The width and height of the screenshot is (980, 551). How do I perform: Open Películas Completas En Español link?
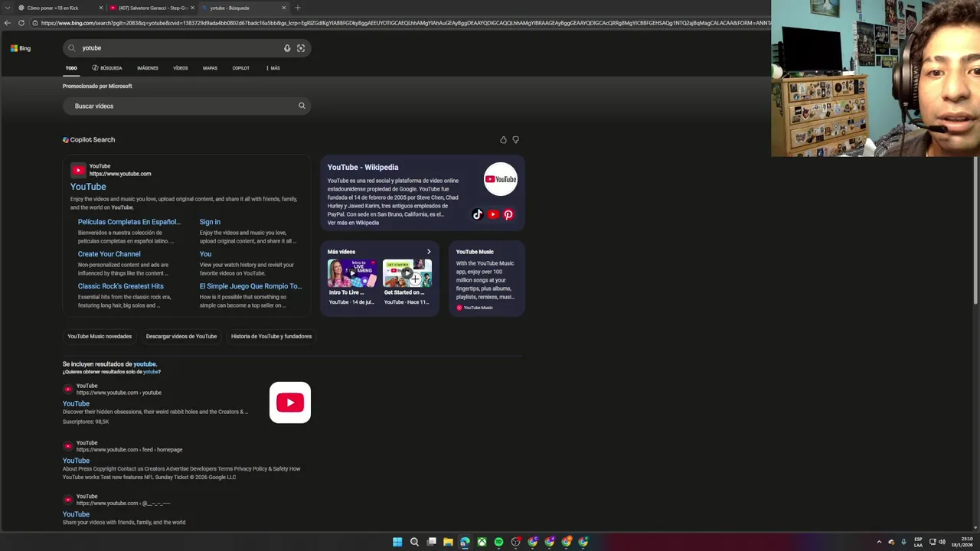click(x=129, y=222)
